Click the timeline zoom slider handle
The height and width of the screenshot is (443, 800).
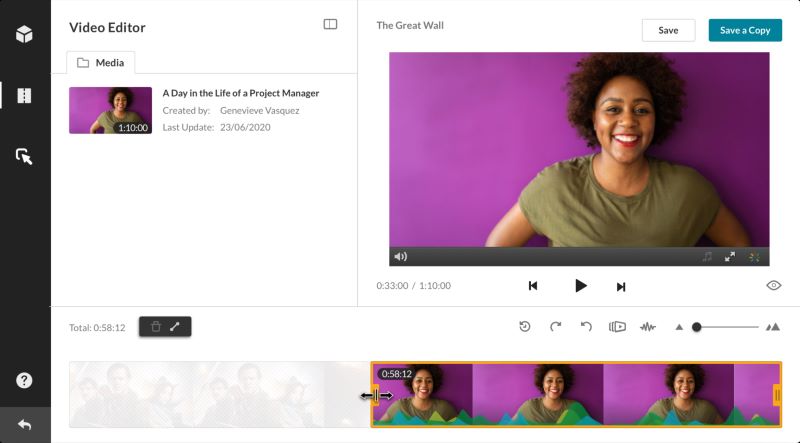(x=696, y=327)
